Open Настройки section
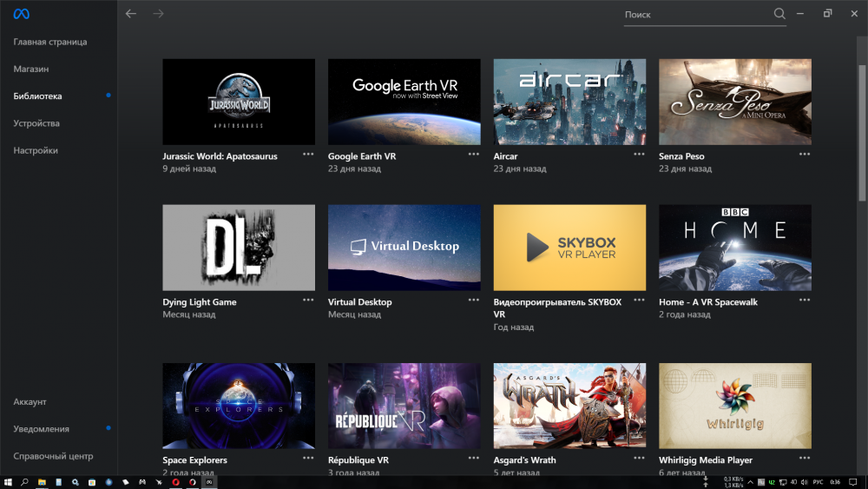The width and height of the screenshot is (868, 489). click(x=36, y=150)
